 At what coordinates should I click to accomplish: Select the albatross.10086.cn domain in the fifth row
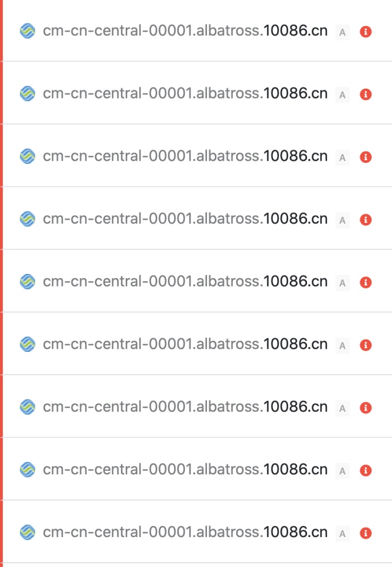tap(185, 282)
